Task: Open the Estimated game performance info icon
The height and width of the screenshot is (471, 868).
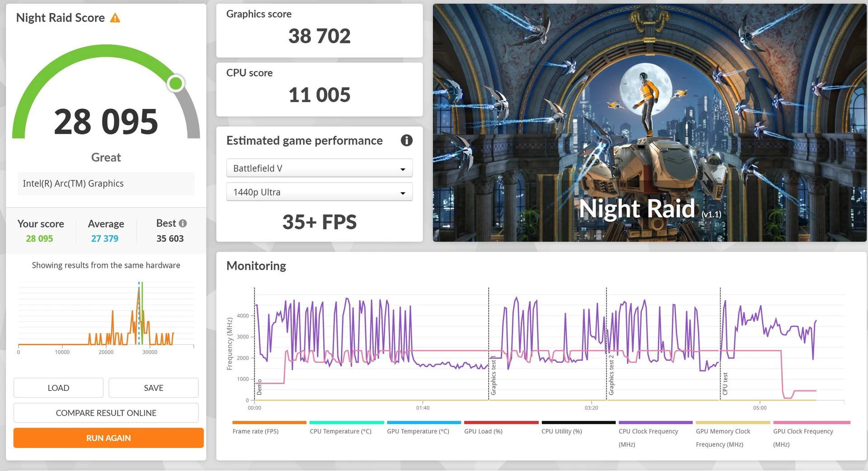Action: coord(406,140)
